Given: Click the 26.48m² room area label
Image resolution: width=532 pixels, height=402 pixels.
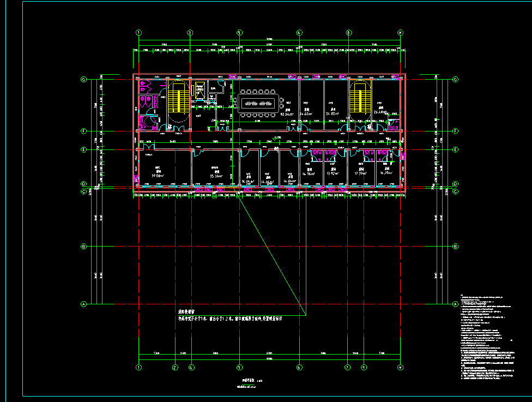Looking at the screenshot, I should coord(379,112).
